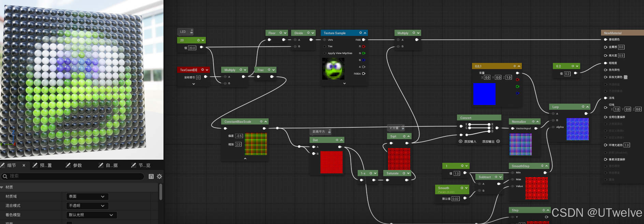Click the preview icon on Divide node
The height and width of the screenshot is (224, 644).
(x=308, y=33)
